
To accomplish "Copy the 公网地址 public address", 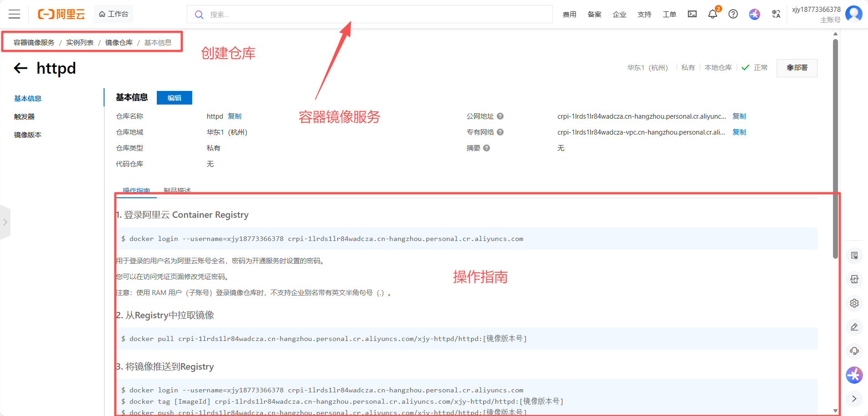I will click(x=739, y=116).
